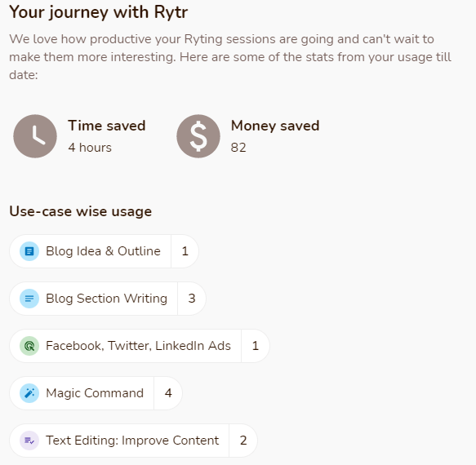Select the Blog Idea & Outline use-case

(x=105, y=251)
